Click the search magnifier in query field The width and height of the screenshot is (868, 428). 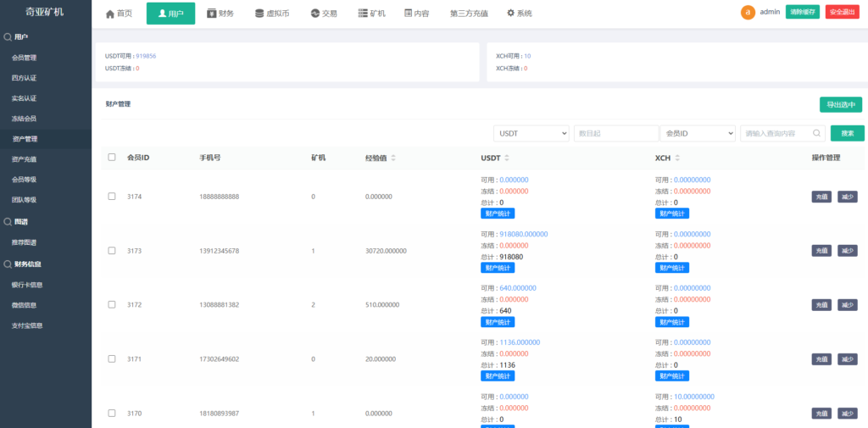coord(816,133)
